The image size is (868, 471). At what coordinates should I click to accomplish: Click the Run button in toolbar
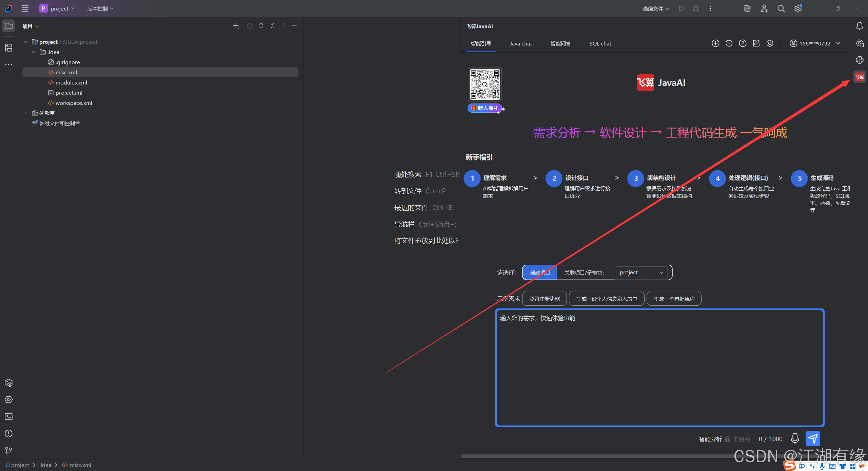[682, 8]
